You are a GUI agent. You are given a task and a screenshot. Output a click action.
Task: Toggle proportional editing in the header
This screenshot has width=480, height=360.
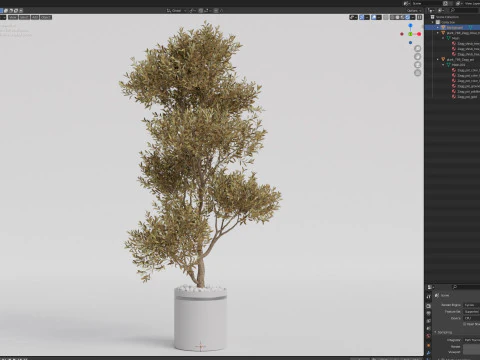216,11
